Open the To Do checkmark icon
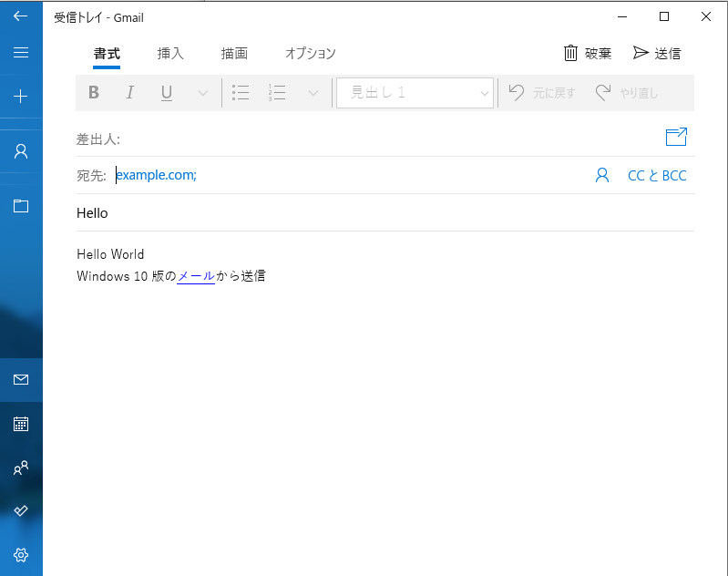This screenshot has width=728, height=576. tap(20, 511)
